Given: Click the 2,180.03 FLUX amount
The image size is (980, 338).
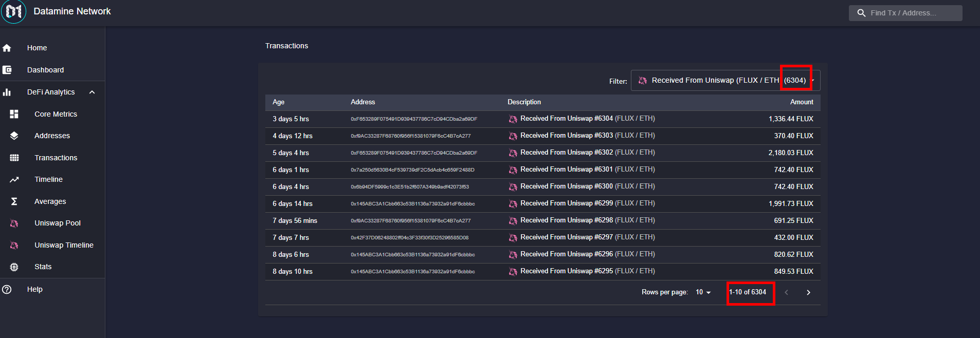Looking at the screenshot, I should 791,153.
